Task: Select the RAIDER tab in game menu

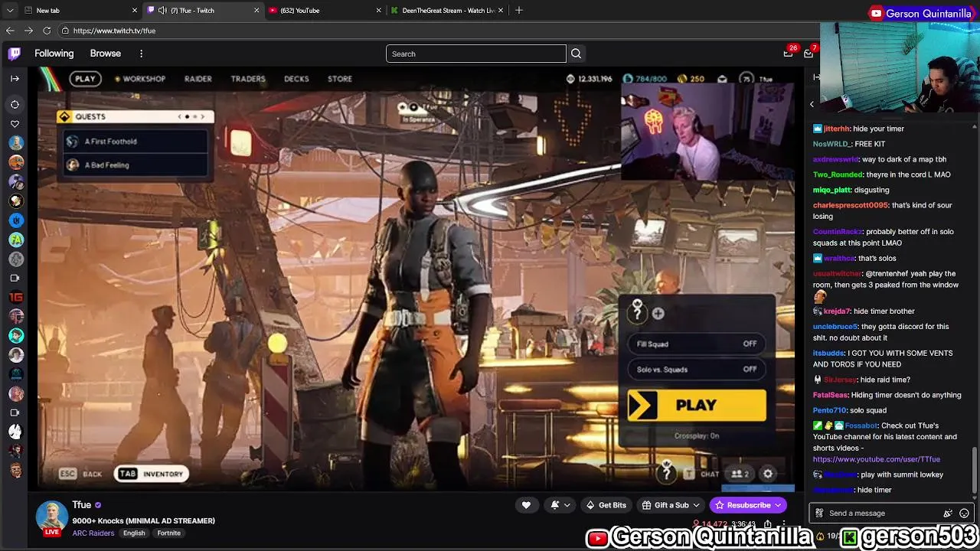Action: (198, 79)
